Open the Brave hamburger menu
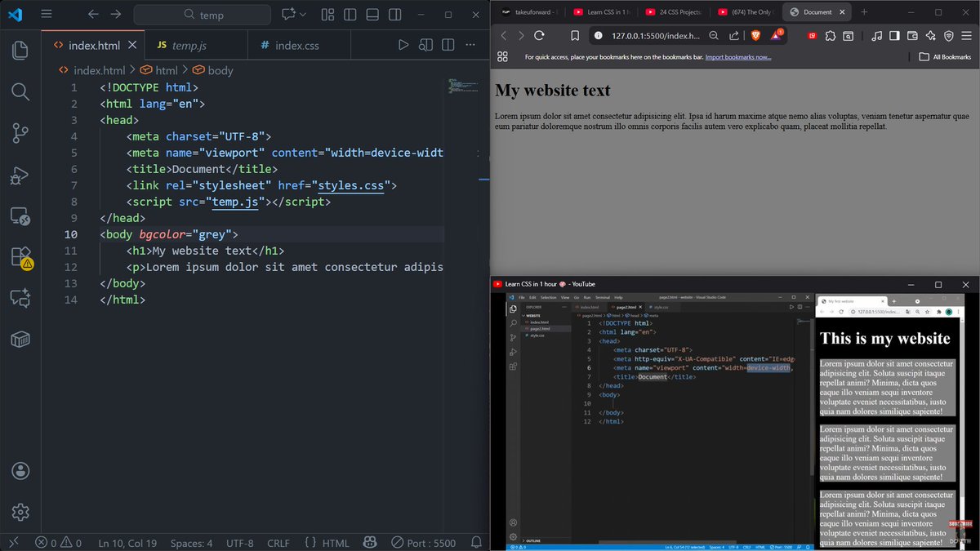 point(966,36)
